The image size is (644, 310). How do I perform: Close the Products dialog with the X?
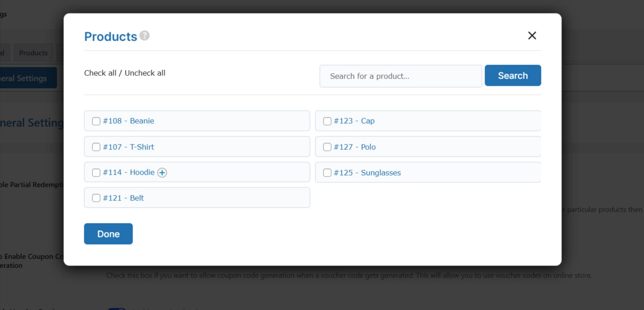[x=532, y=36]
